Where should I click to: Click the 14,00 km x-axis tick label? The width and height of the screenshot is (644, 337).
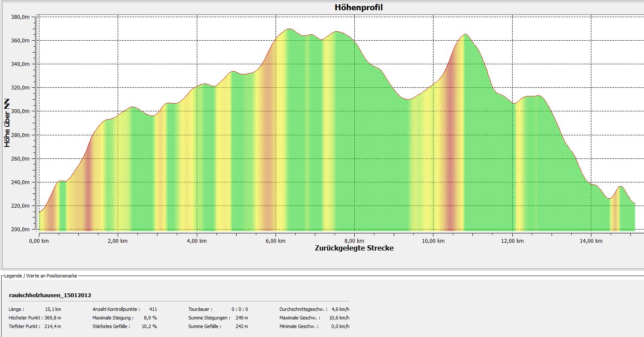591,241
